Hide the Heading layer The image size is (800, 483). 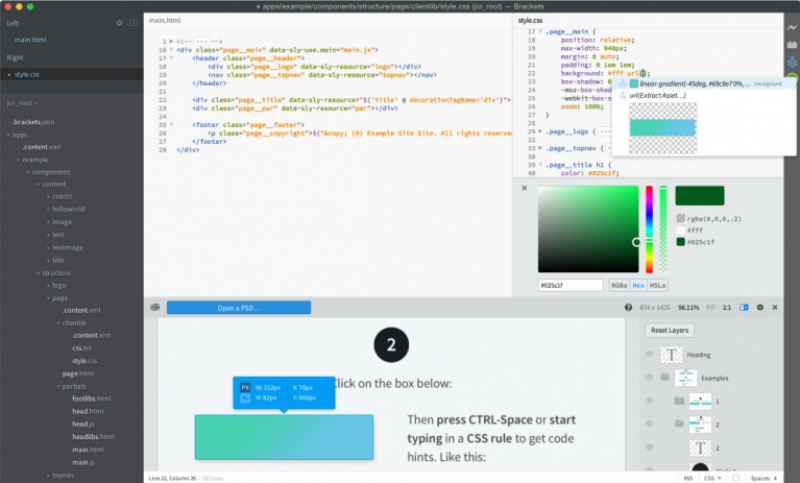point(649,354)
